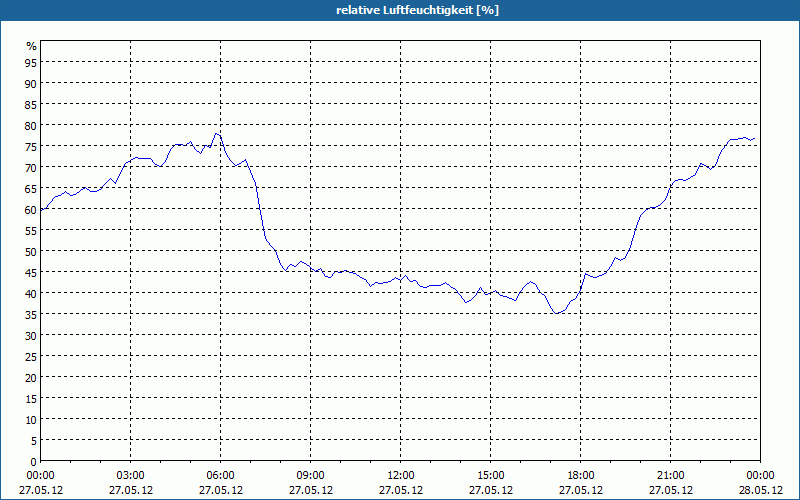Click the 21:00 time label on x-axis
Screen dimensions: 800x500
point(670,476)
